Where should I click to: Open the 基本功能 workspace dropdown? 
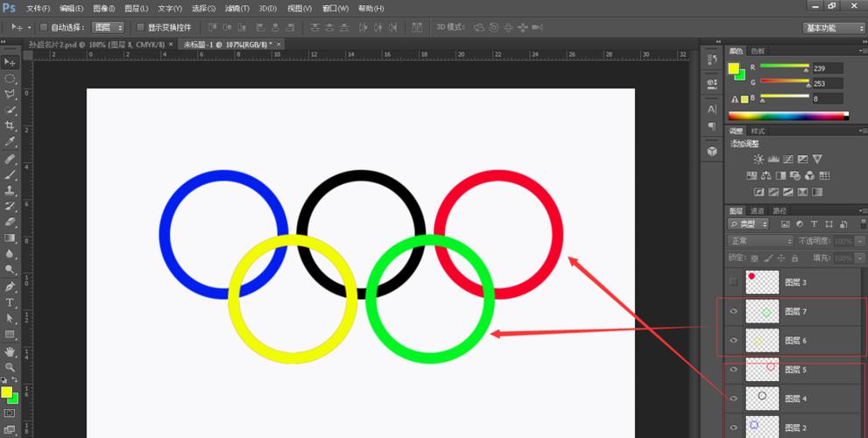coord(832,28)
